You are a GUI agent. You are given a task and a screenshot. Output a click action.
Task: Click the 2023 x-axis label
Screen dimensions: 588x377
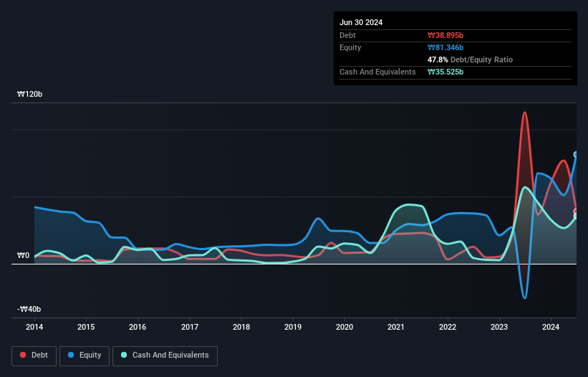tap(499, 327)
